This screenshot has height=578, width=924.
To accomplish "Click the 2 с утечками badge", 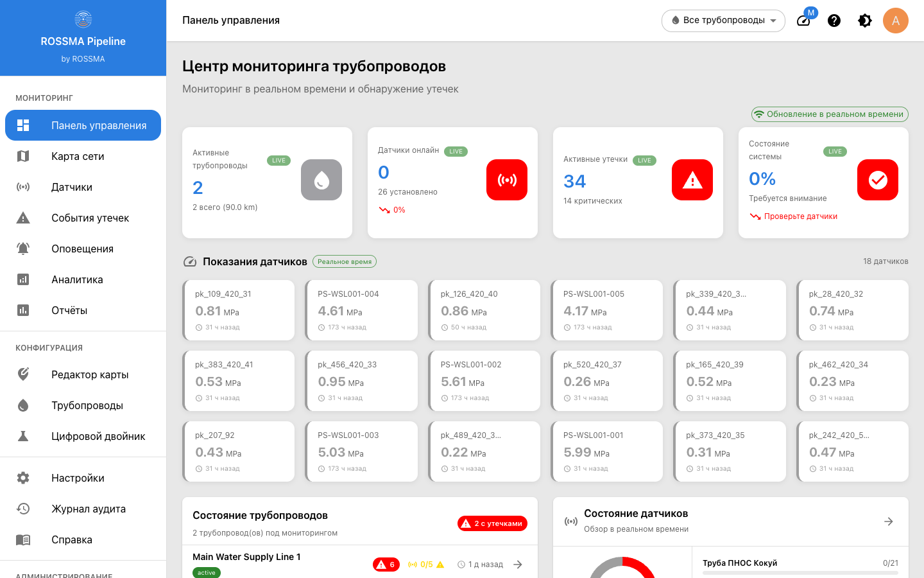I will click(x=493, y=523).
